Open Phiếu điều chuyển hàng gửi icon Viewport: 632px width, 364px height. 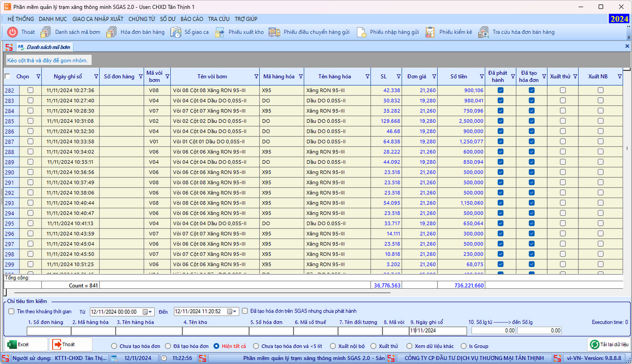click(x=275, y=32)
